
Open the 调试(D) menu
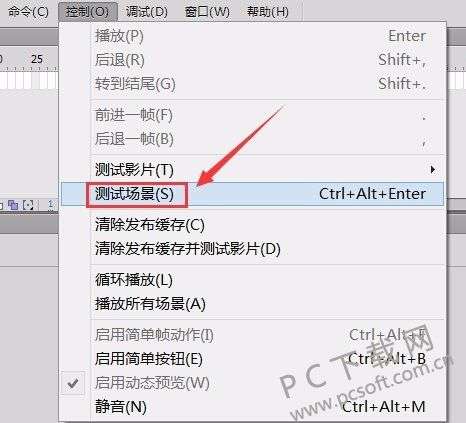coord(147,12)
